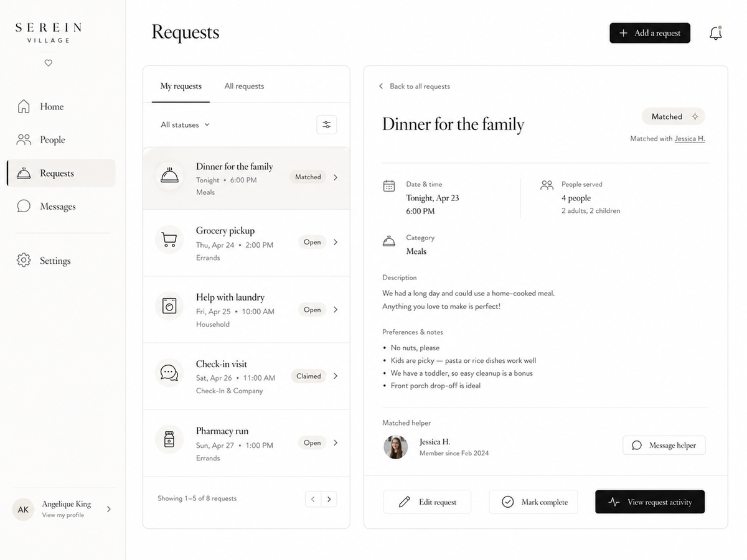Screen dimensions: 747x560
Task: Select the Pharmacy run bottle icon
Action: click(x=169, y=439)
